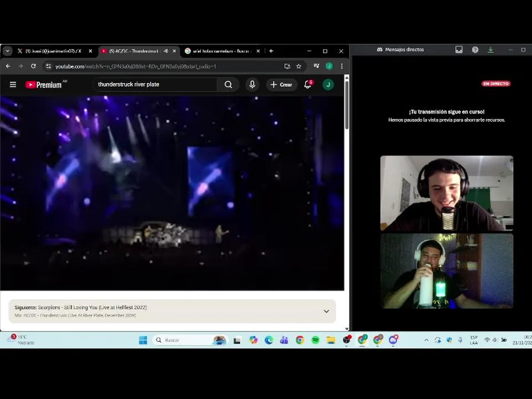Viewport: 532px width, 399px height.
Task: Select top webcam tile with black headphones
Action: click(x=447, y=193)
